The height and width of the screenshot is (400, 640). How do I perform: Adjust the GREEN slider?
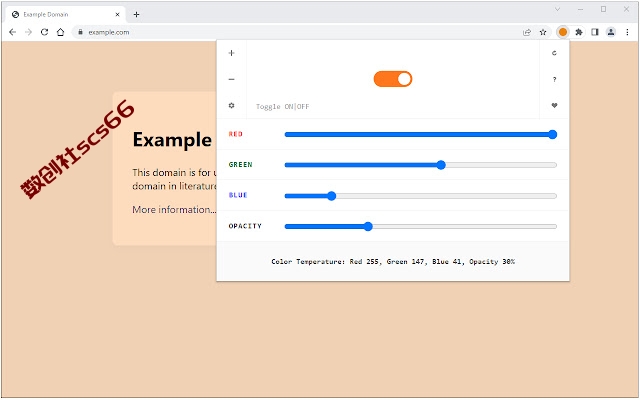coord(421,165)
